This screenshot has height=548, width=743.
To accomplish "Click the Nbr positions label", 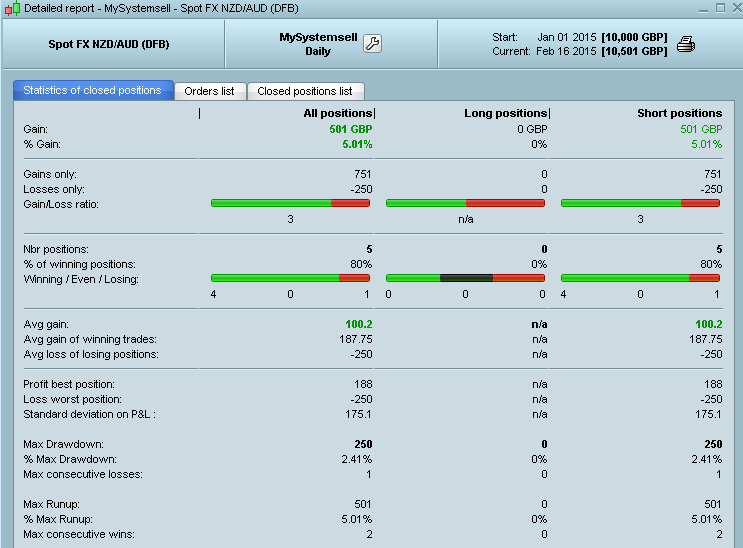I will click(x=56, y=249).
